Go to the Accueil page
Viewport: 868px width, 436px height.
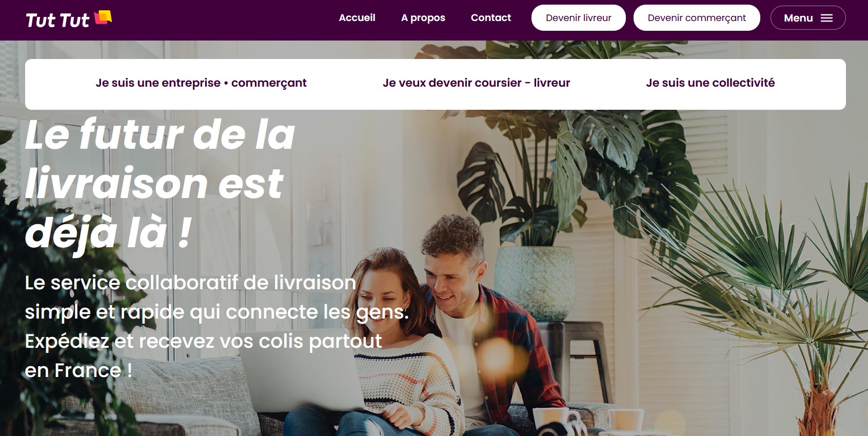click(x=357, y=17)
